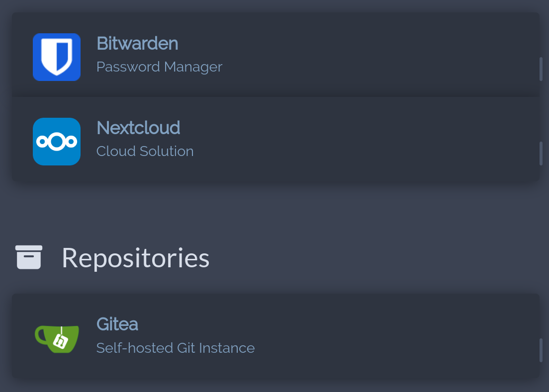The image size is (549, 392).
Task: Click the blue Nextcloud logo icon
Action: click(57, 142)
